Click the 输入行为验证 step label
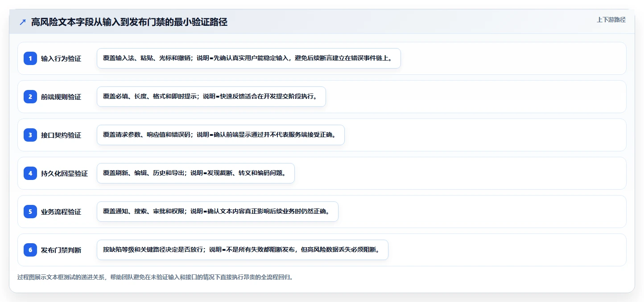The height and width of the screenshot is (302, 644). coord(61,58)
